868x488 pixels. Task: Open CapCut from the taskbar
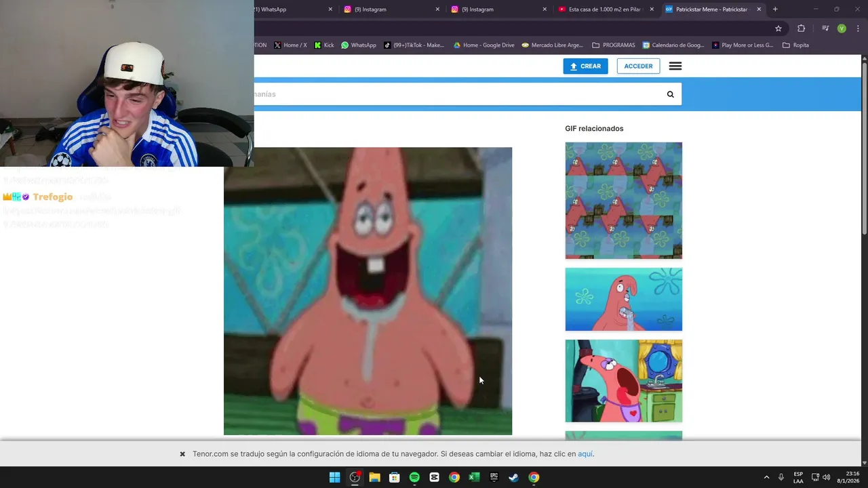434,477
